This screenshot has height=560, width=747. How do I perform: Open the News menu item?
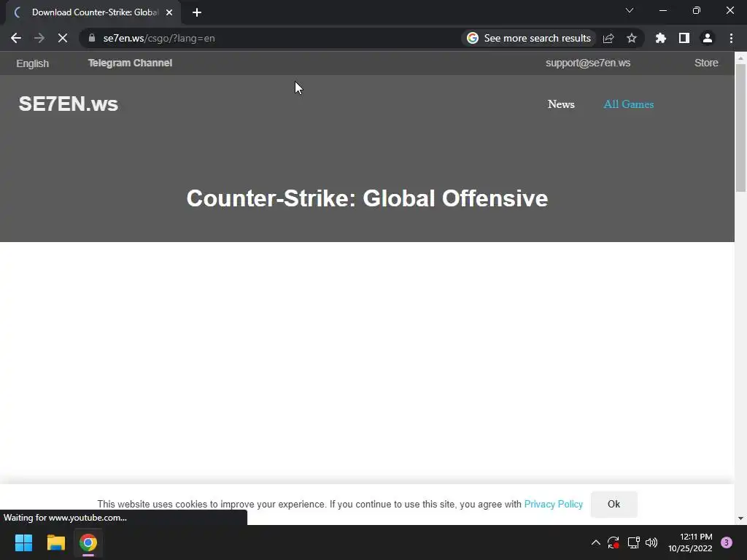561,104
